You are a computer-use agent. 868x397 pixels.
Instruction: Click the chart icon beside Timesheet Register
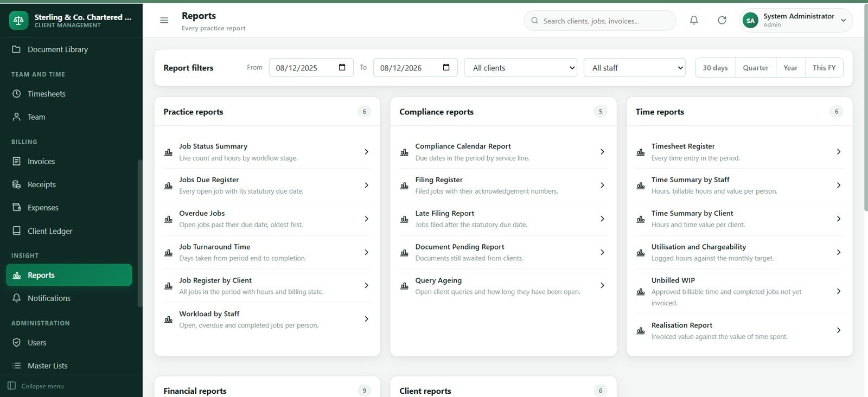point(641,152)
